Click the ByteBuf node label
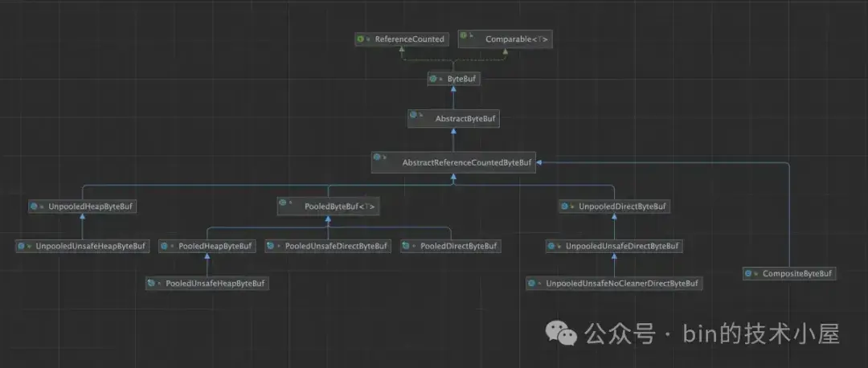 click(x=461, y=79)
